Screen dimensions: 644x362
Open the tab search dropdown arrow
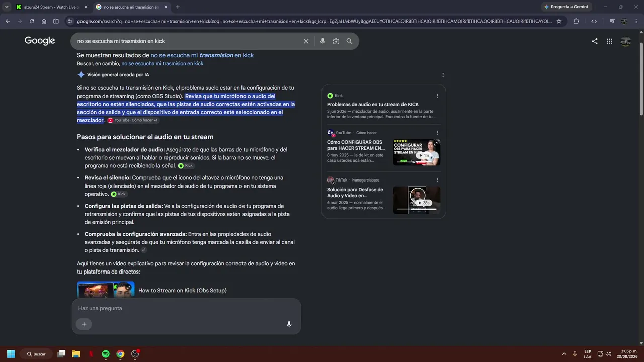7,7
